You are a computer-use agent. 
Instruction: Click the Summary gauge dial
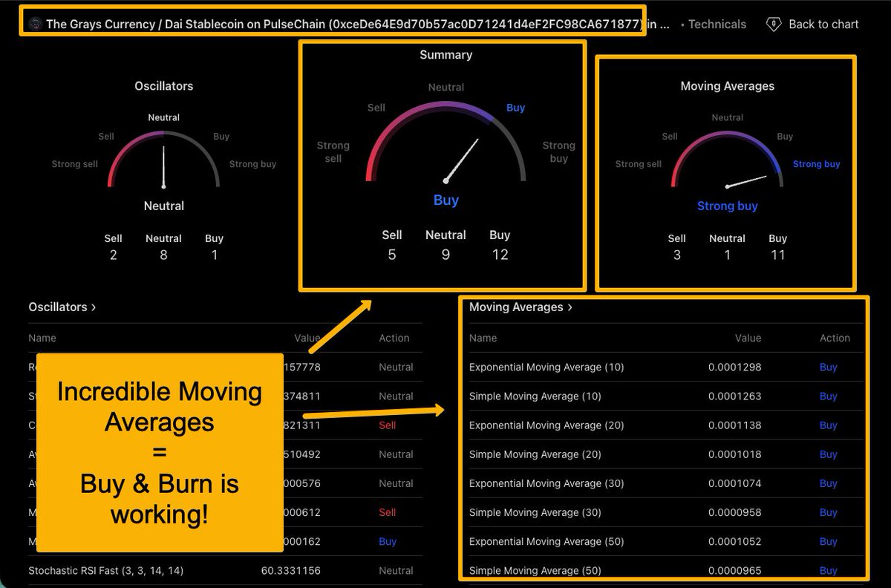point(446,143)
